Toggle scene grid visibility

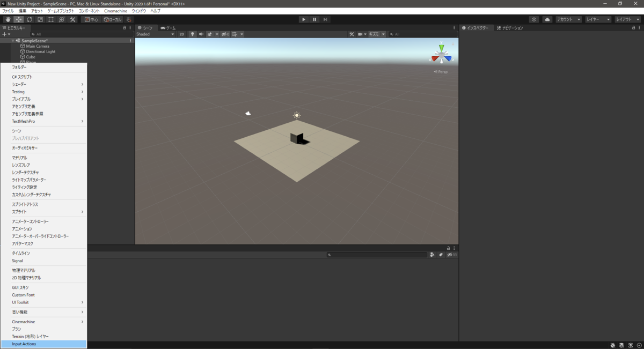[235, 34]
